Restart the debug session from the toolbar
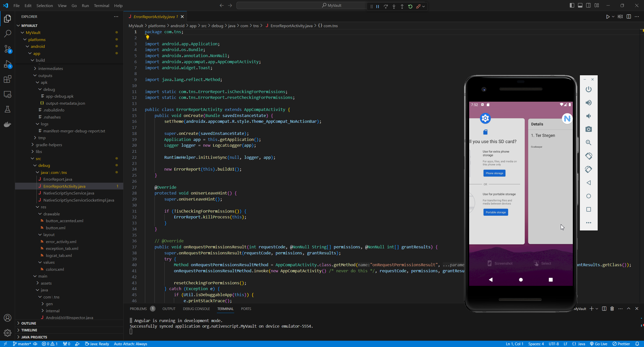 [x=410, y=7]
